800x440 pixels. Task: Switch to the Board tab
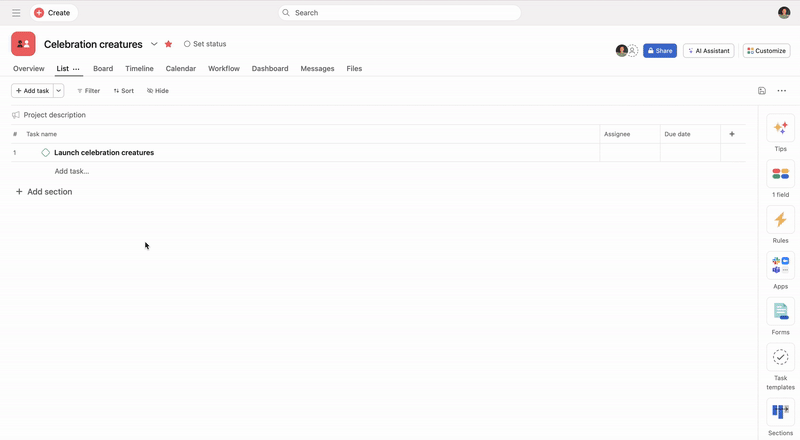[x=103, y=68]
